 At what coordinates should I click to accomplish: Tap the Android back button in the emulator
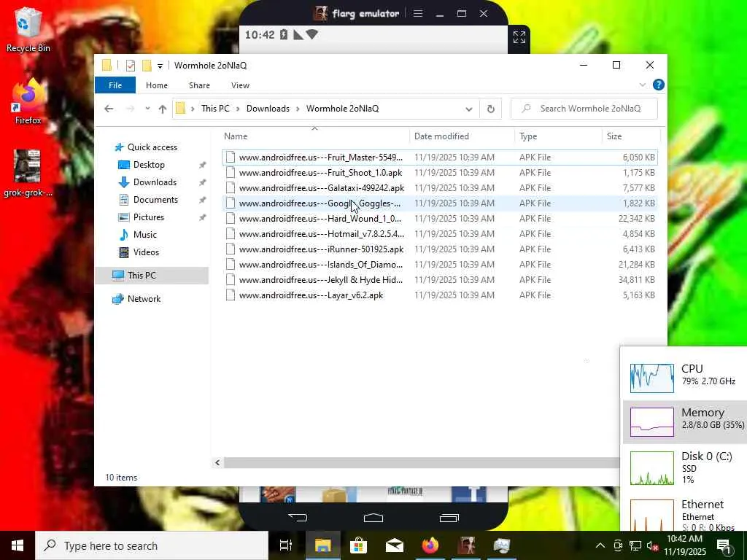(x=298, y=517)
